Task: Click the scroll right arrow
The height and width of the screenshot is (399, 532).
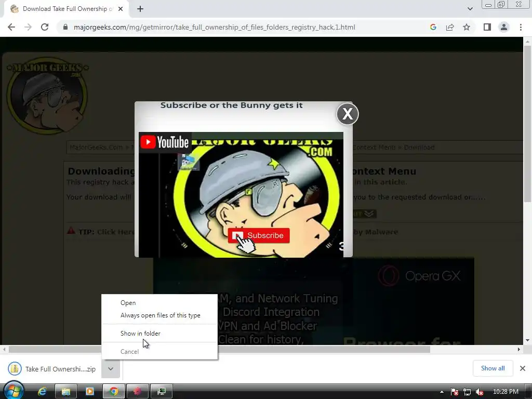Action: pos(519,349)
